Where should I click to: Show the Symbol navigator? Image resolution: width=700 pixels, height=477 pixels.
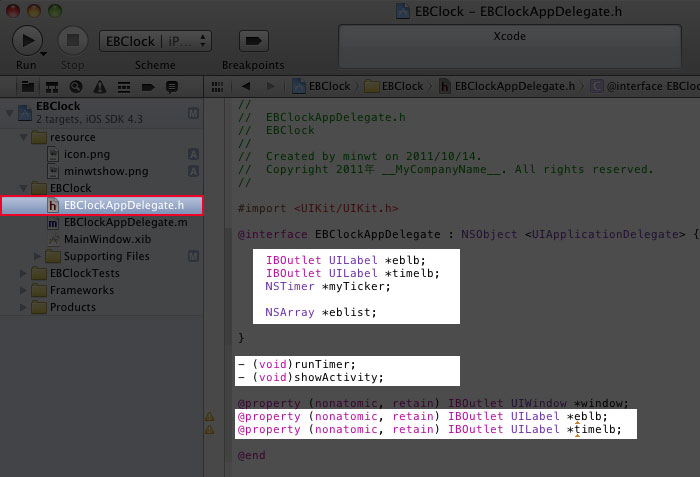[x=52, y=87]
